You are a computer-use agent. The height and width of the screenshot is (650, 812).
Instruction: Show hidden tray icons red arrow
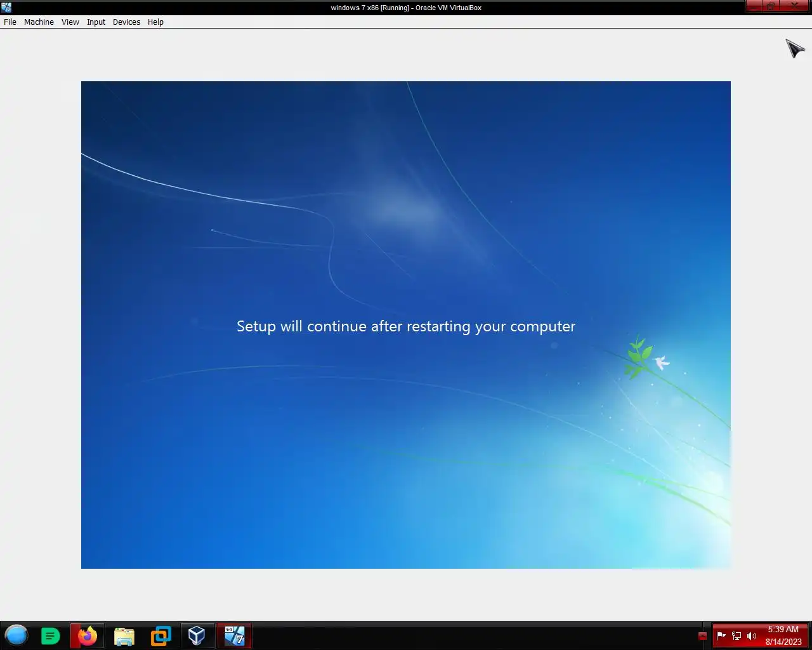702,635
